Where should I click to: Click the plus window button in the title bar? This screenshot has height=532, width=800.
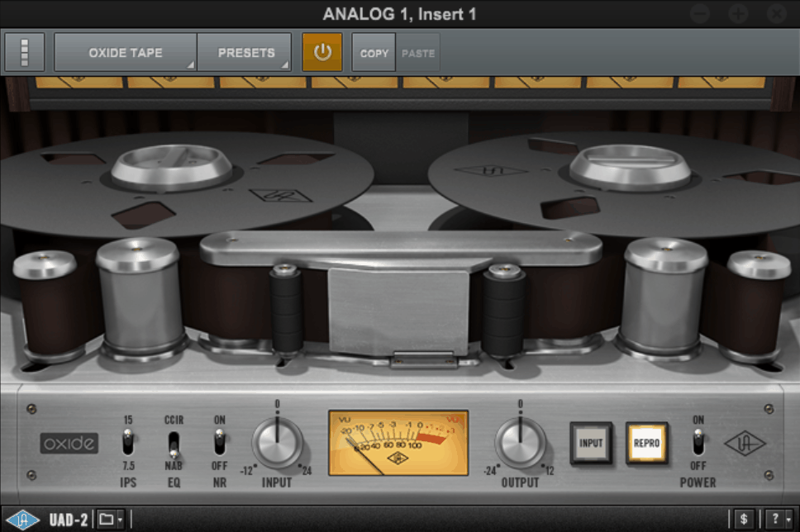point(738,14)
